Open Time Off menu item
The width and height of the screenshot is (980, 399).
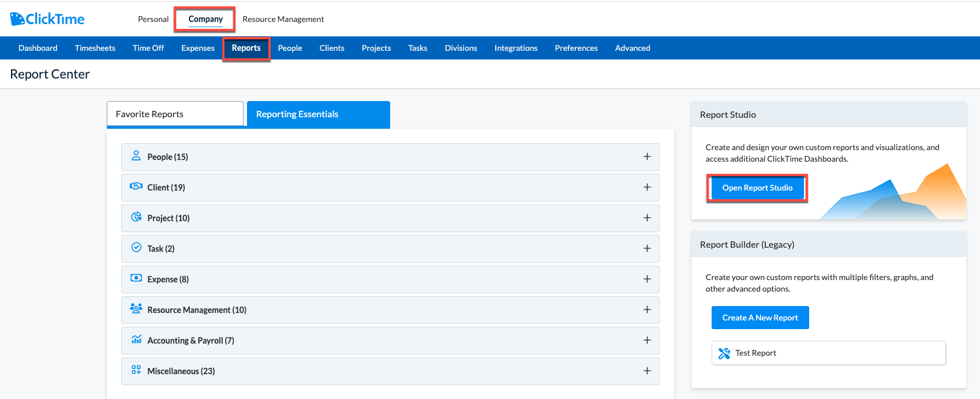pos(148,48)
